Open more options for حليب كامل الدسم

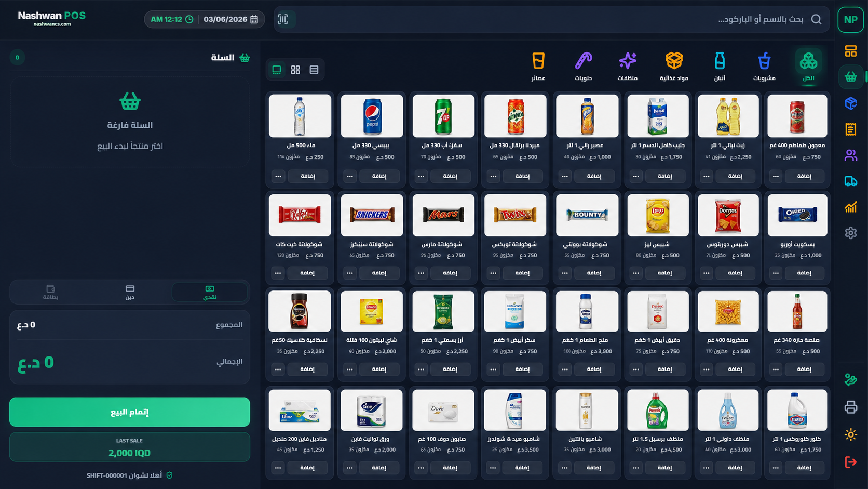click(x=636, y=176)
